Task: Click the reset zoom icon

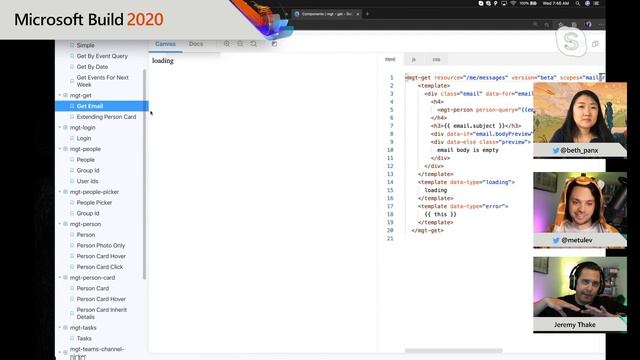Action: 253,43
